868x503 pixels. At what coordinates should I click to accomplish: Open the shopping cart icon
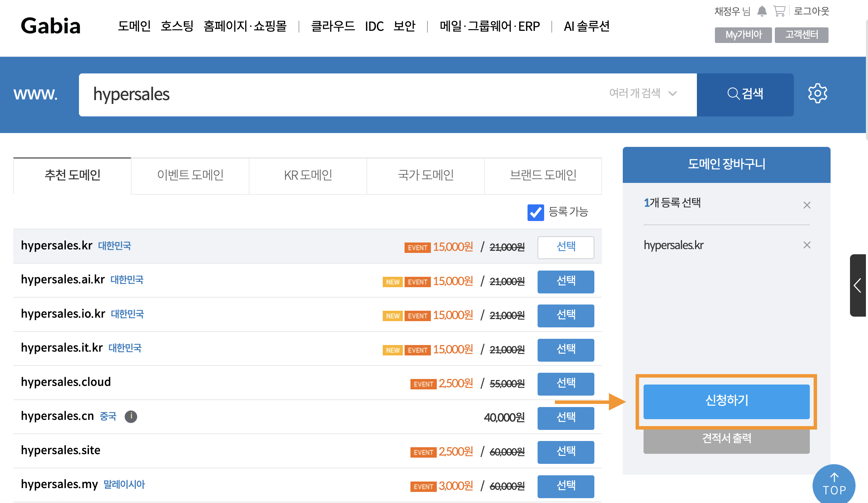(779, 11)
